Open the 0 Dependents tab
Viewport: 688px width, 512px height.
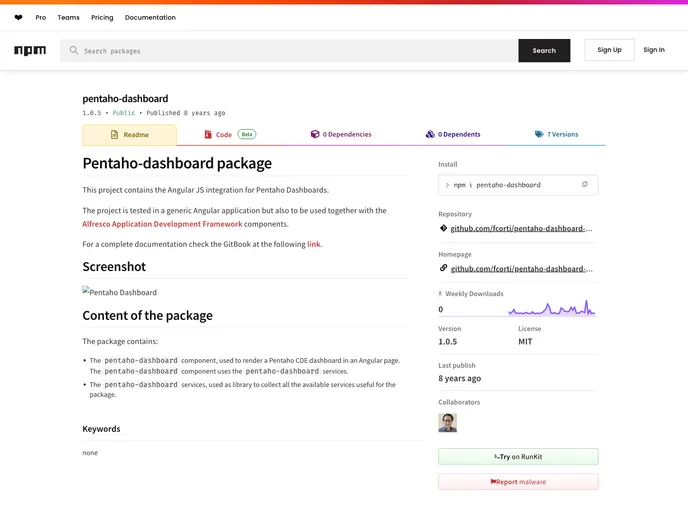pos(453,134)
